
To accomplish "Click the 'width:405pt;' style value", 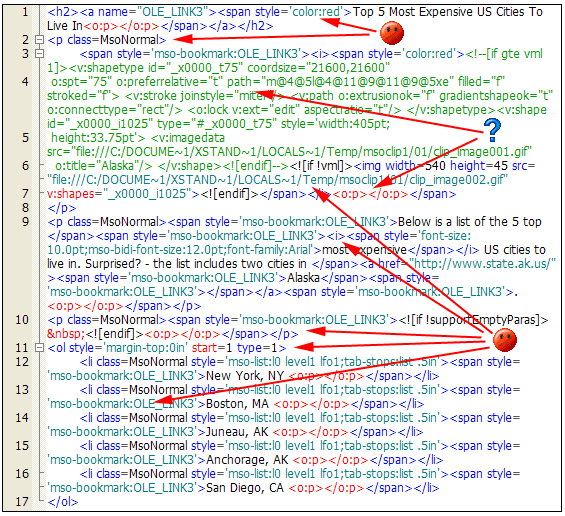I will [353, 124].
